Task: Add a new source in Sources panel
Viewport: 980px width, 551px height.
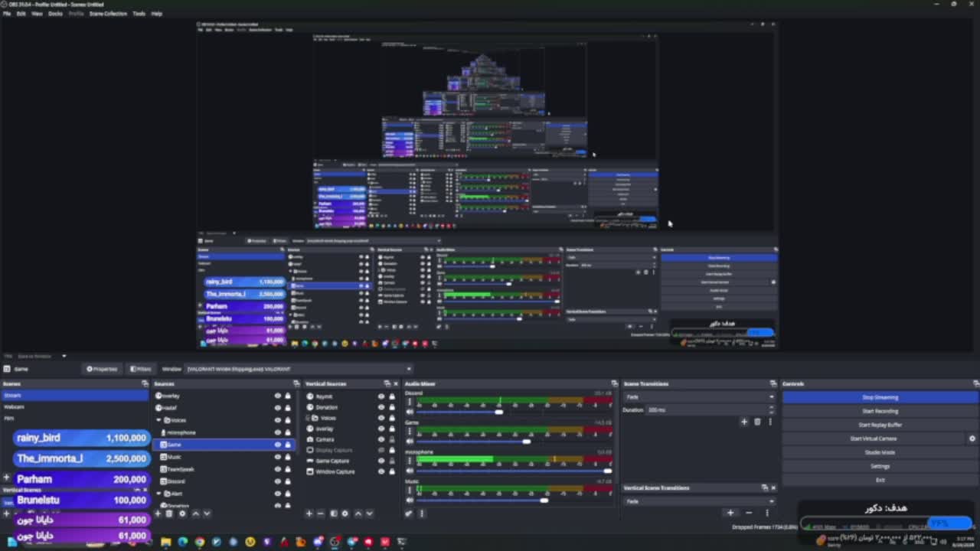Action: pyautogui.click(x=158, y=514)
